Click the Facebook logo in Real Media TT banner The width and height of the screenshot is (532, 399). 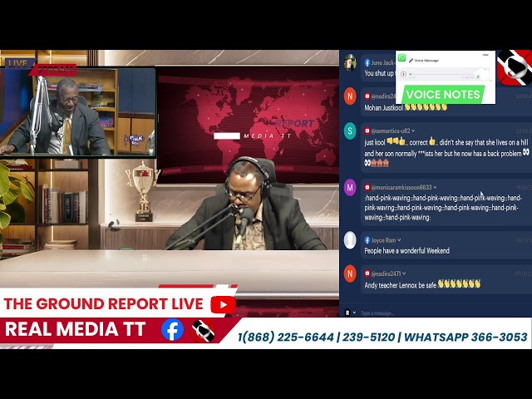pos(172,329)
